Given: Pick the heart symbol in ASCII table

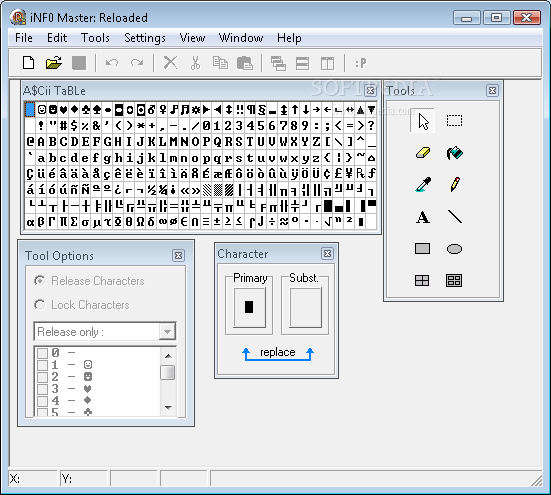Looking at the screenshot, I should (x=63, y=110).
